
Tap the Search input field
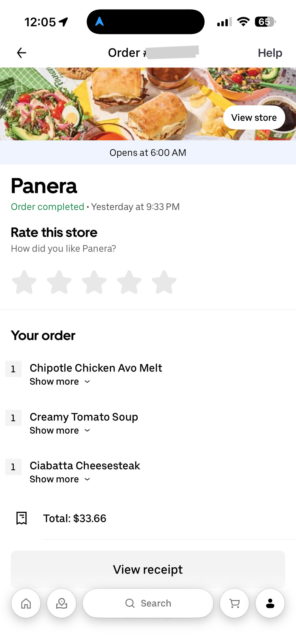tap(148, 603)
